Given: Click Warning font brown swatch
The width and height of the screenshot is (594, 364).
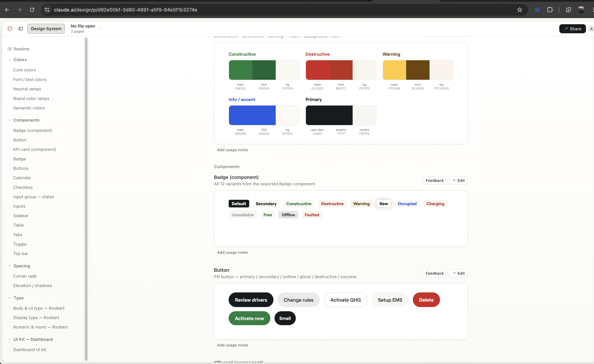Looking at the screenshot, I should [x=418, y=70].
